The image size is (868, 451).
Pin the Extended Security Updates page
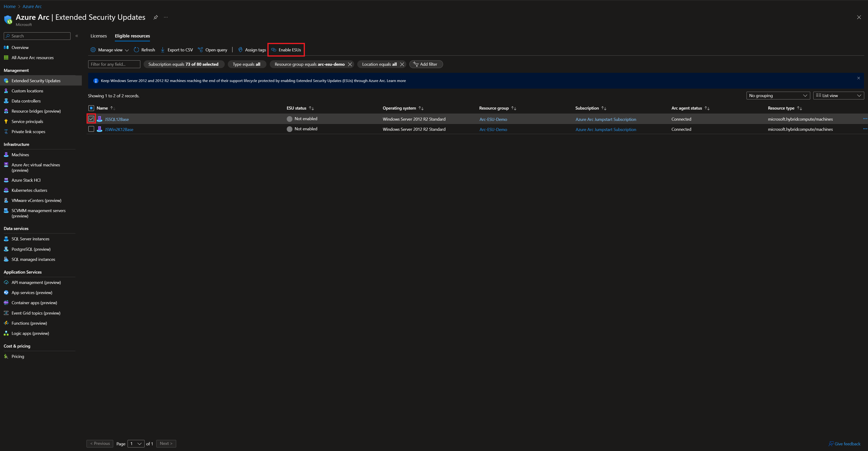pos(156,17)
